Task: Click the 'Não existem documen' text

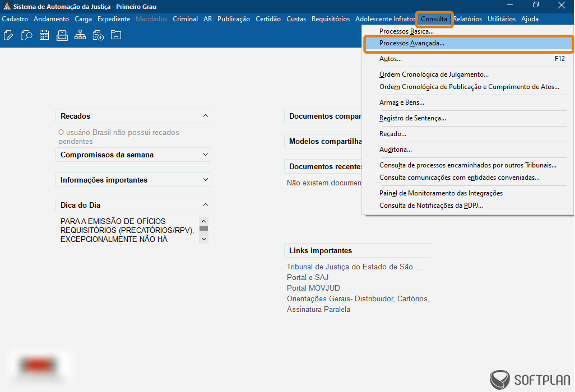Action: 324,183
